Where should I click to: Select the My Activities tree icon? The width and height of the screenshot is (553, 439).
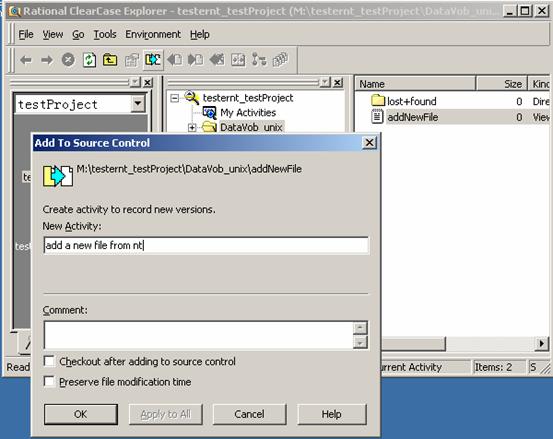tap(209, 113)
